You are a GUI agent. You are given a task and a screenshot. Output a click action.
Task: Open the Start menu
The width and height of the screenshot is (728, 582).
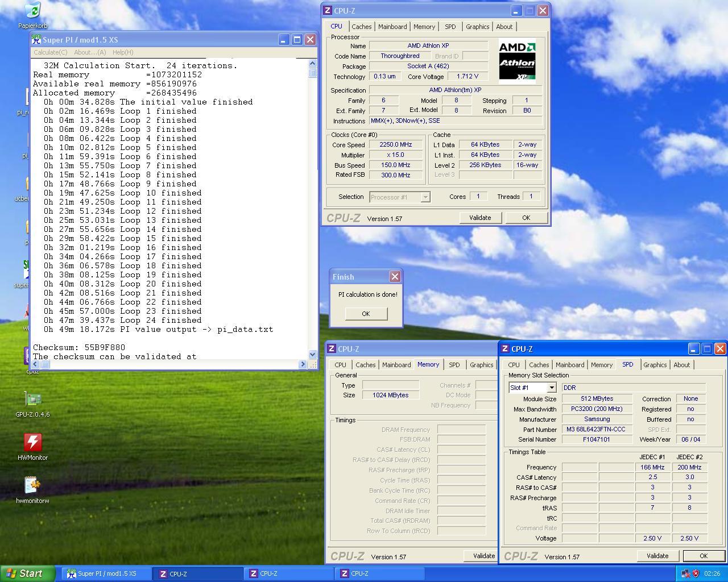point(28,573)
